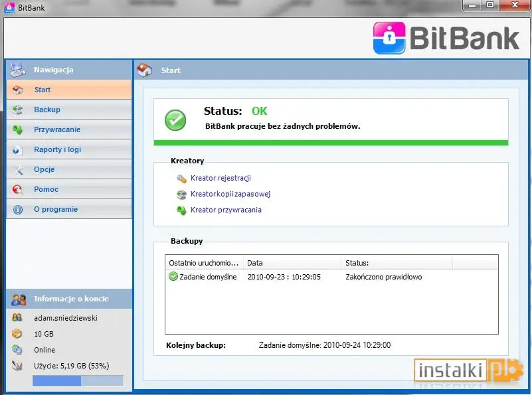This screenshot has height=395, width=532.
Task: Launch Kreator kopii zapasowej link
Action: coord(230,194)
